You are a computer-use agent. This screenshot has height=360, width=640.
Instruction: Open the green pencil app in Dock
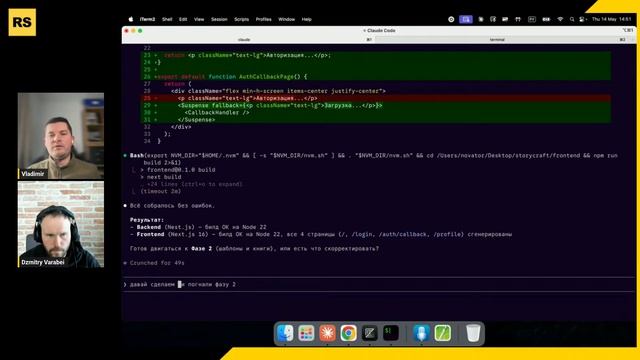pos(442,333)
